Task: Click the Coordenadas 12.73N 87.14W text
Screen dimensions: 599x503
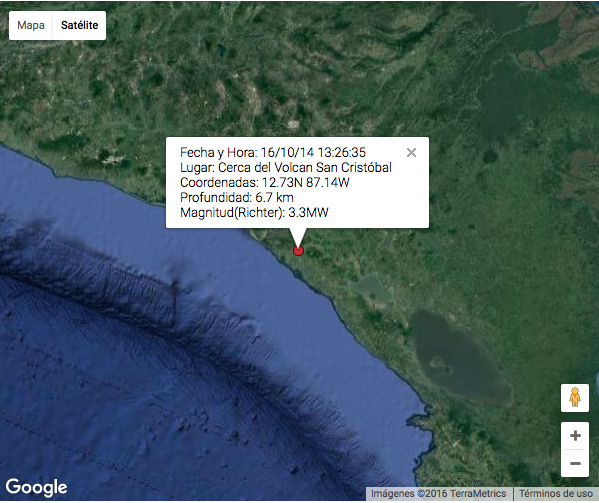Action: [265, 182]
